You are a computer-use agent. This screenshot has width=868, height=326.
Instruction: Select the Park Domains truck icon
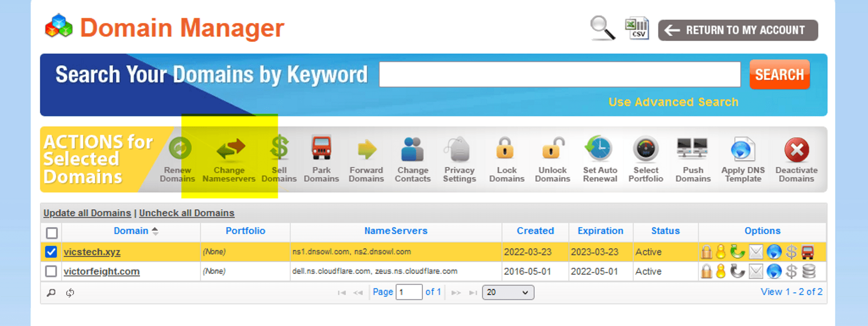point(321,148)
